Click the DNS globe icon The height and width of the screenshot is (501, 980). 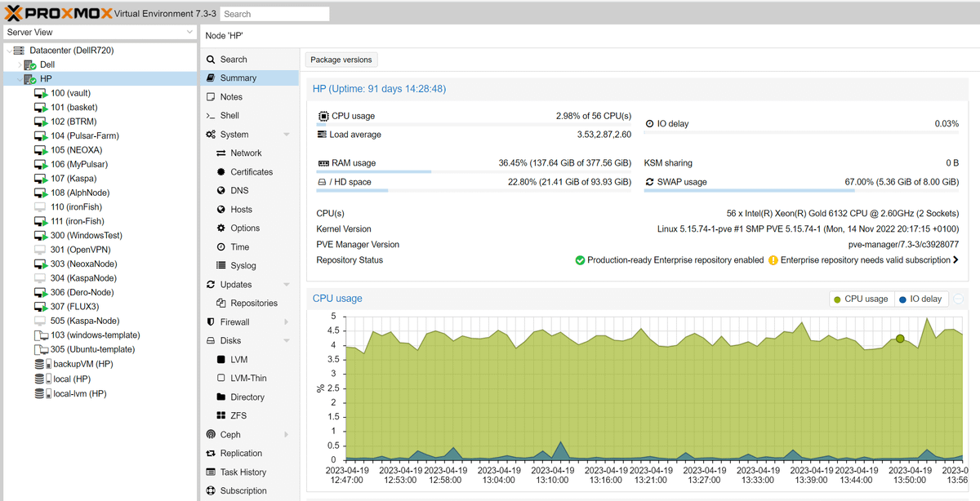pos(221,191)
